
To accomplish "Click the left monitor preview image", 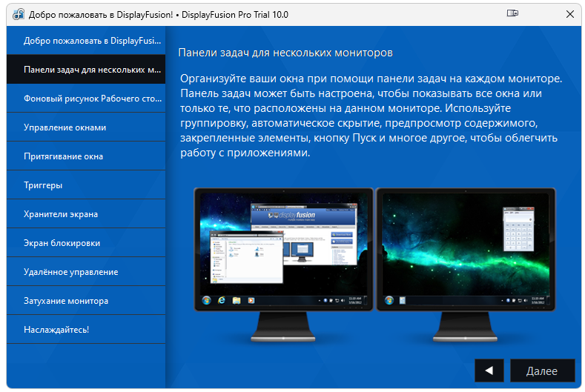I will [x=283, y=265].
